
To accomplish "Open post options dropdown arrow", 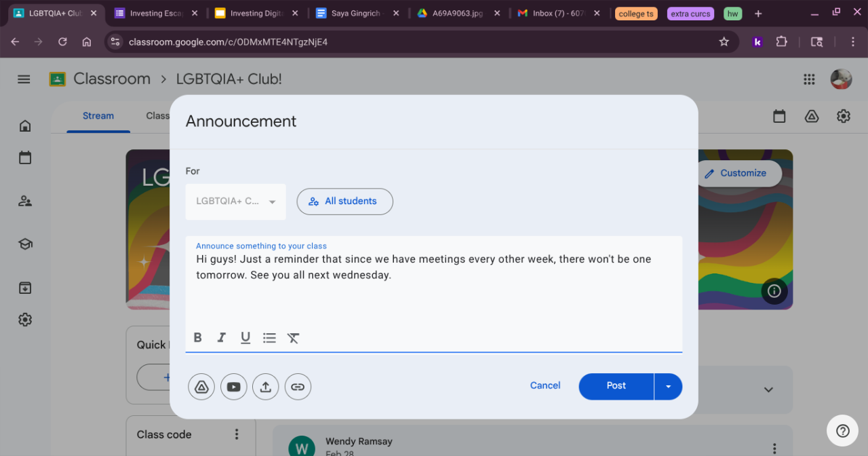I will [x=668, y=386].
